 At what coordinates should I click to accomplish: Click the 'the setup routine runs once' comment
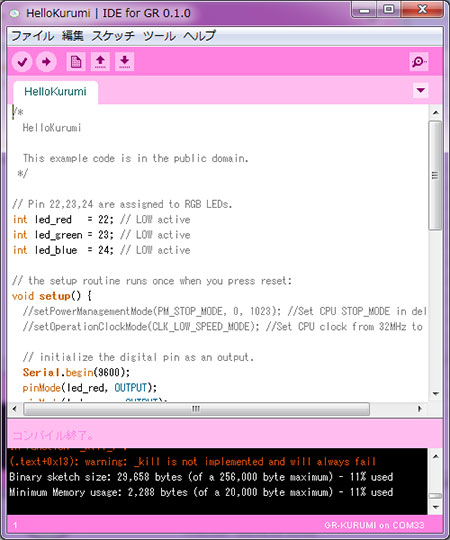[x=152, y=281]
